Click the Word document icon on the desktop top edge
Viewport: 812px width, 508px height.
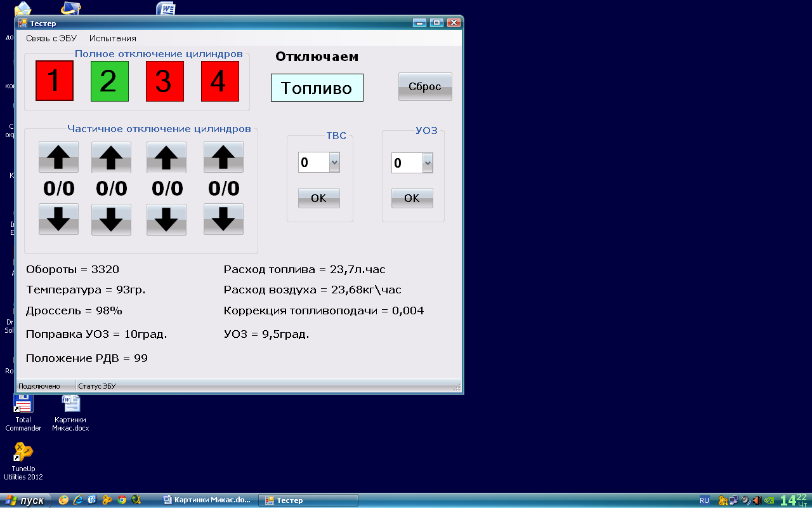pos(166,8)
